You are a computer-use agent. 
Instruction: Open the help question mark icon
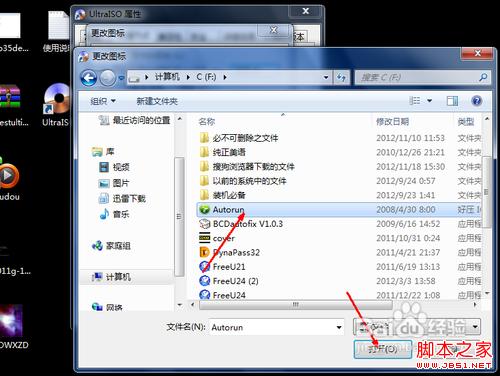click(477, 101)
